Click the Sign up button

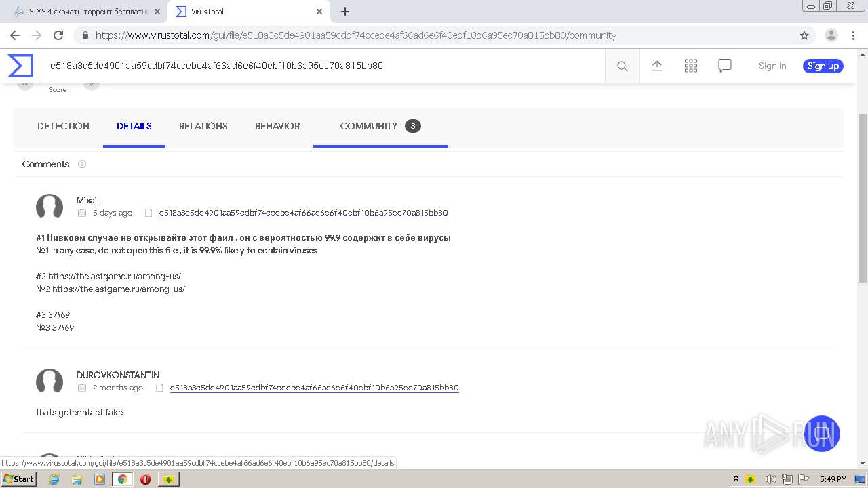pyautogui.click(x=823, y=66)
